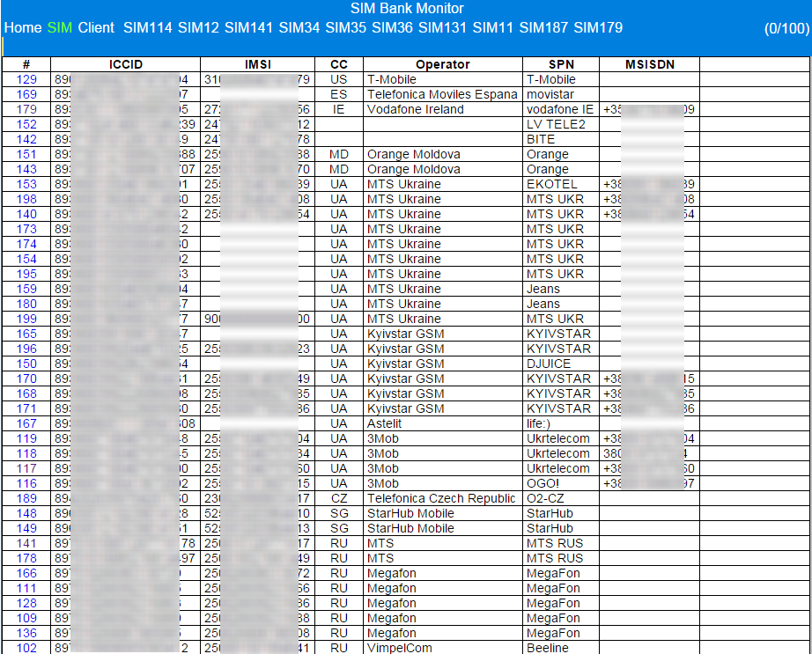Open SIM number 198 link
Image resolution: width=812 pixels, height=654 pixels.
pyautogui.click(x=26, y=199)
